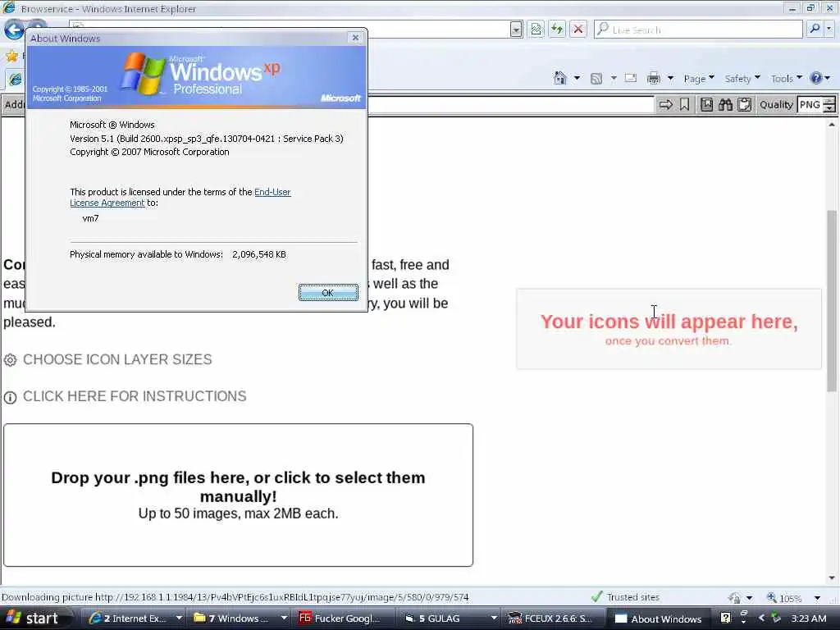The image size is (840, 630).
Task: Show hidden tray icons with the chevron
Action: (761, 618)
